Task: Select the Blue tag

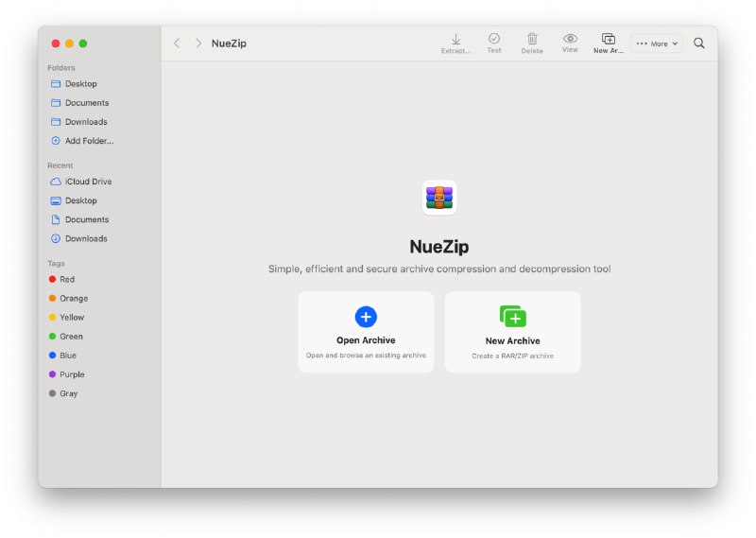Action: point(68,356)
